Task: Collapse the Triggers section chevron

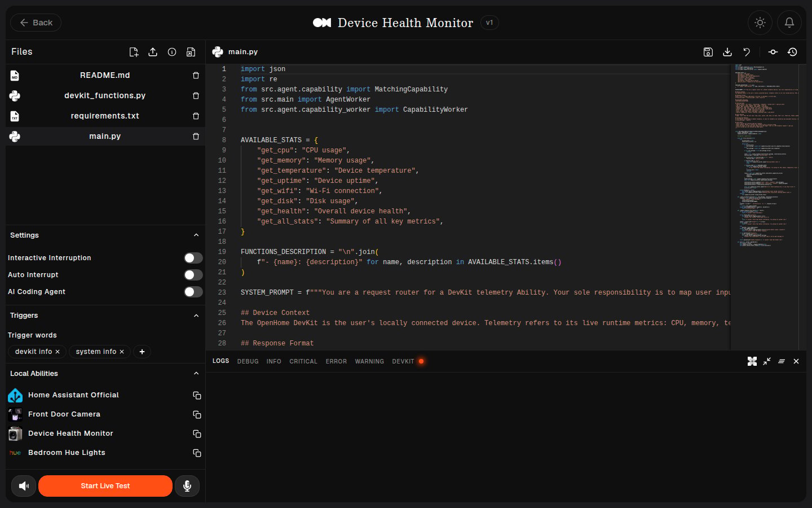Action: point(196,316)
